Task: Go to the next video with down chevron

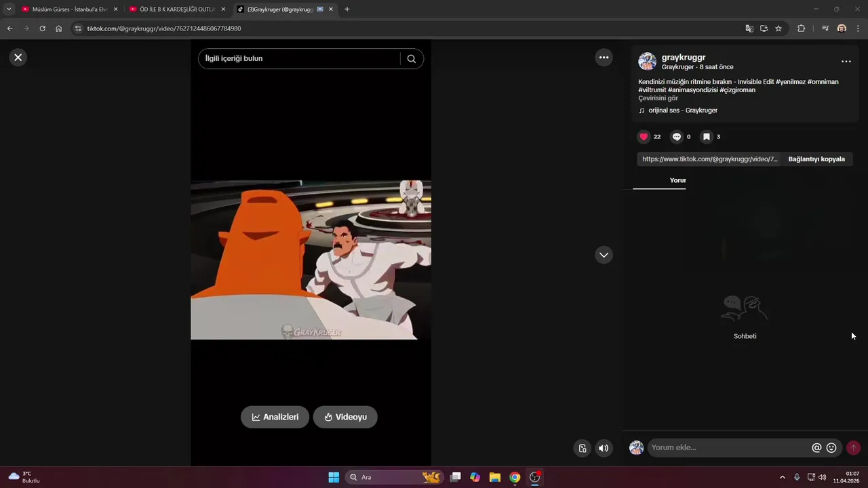Action: 604,255
